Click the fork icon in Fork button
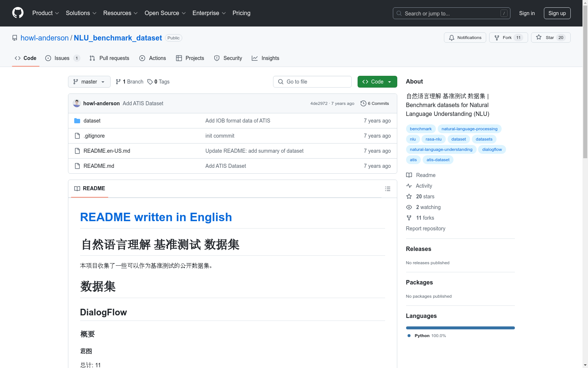Viewport: 588px width, 368px height. tap(497, 38)
